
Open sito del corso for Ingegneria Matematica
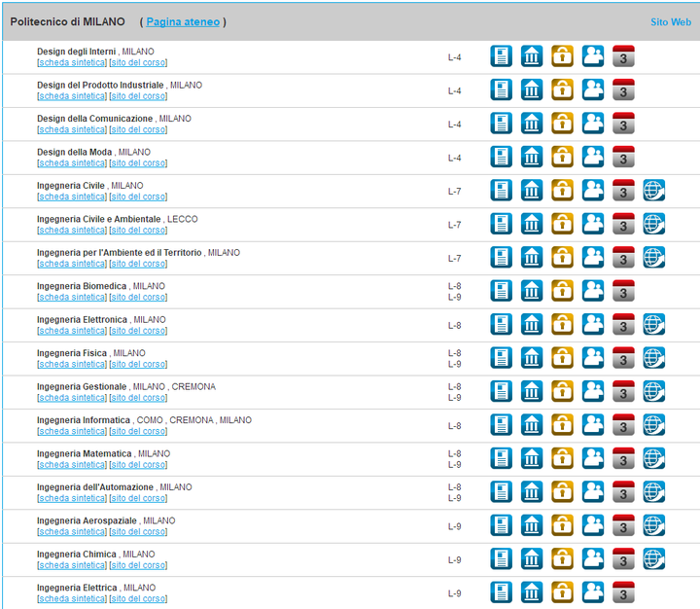coord(138,465)
